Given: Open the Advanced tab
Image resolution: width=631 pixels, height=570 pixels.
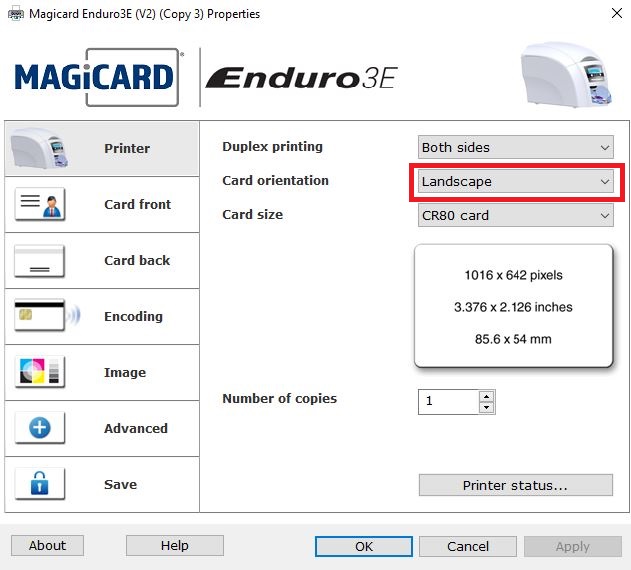Looking at the screenshot, I should pos(102,428).
